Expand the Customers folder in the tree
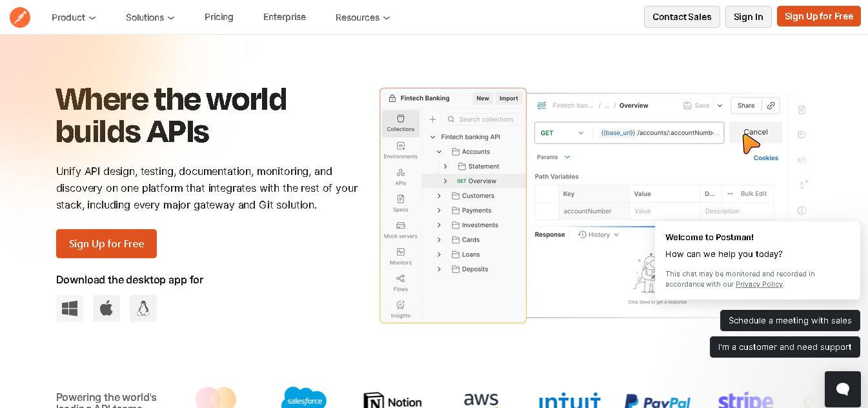 439,196
